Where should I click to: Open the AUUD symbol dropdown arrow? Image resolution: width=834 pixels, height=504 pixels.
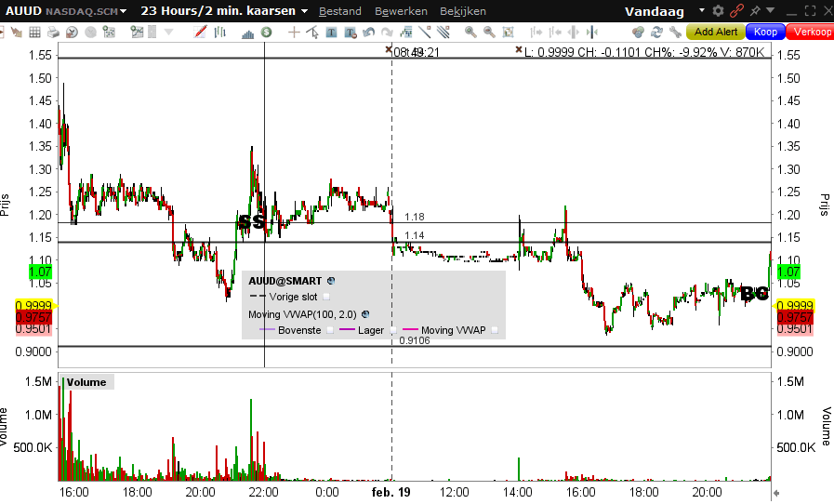(124, 11)
